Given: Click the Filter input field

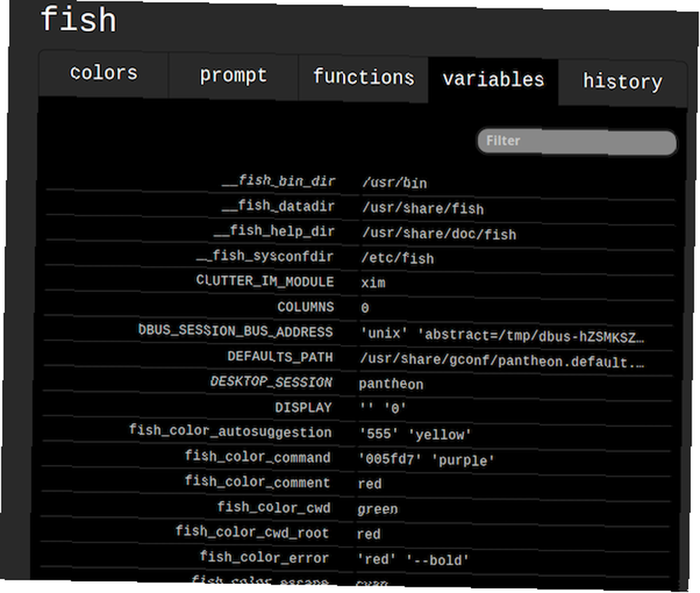Looking at the screenshot, I should click(x=577, y=141).
